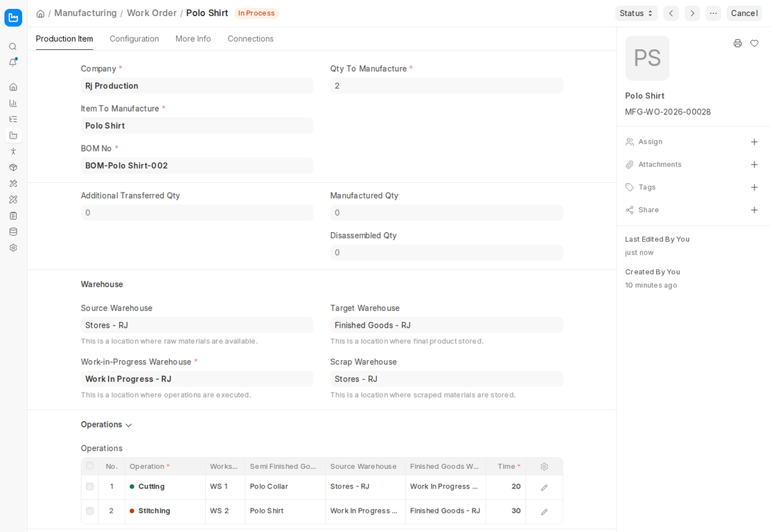
Task: Edit the Stitching operation row
Action: [544, 512]
